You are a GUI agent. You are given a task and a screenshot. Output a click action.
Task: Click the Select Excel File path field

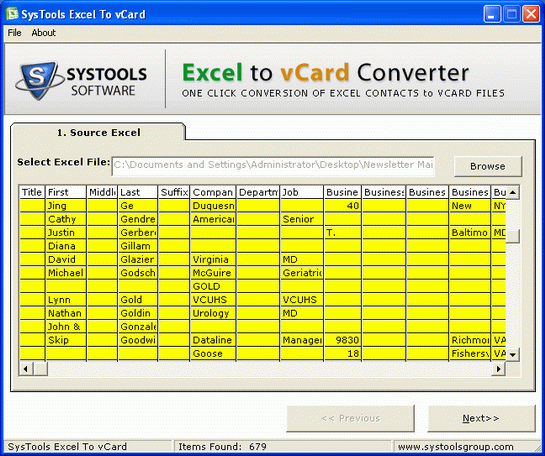point(273,165)
